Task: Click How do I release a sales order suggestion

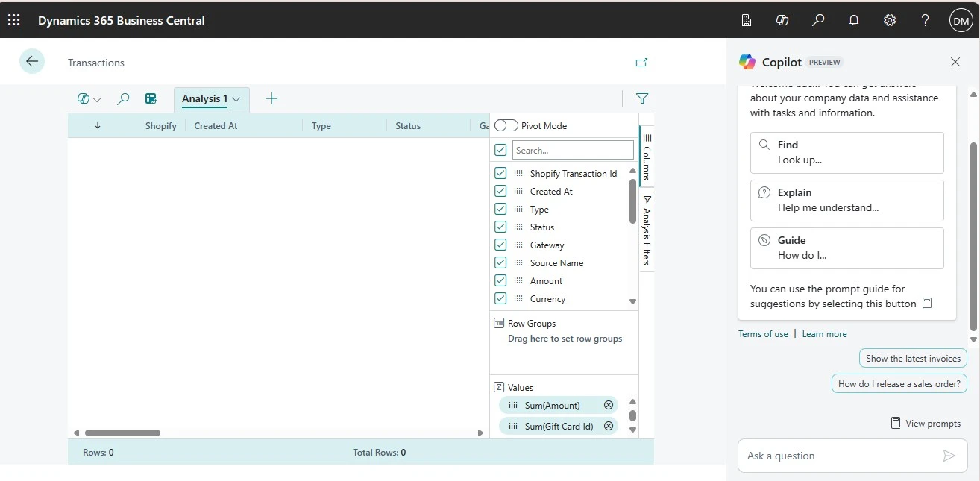Action: 899,383
